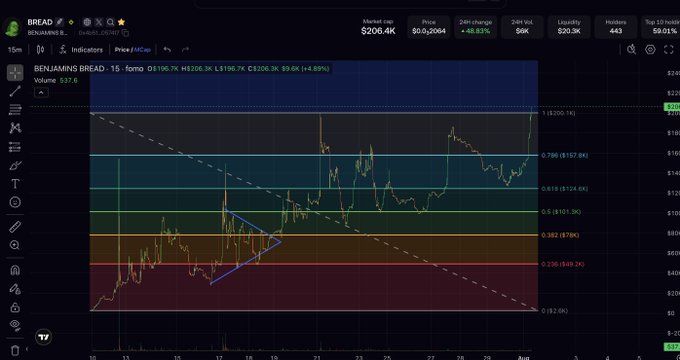Click the 24H change +48.83% card
The image size is (680, 360).
(476, 27)
